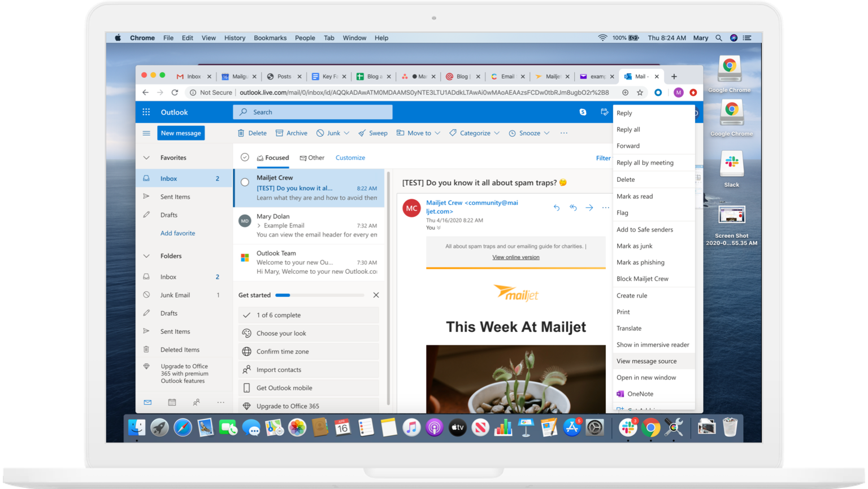This screenshot has height=489, width=868.
Task: Click Create rule in the context menu
Action: point(654,296)
